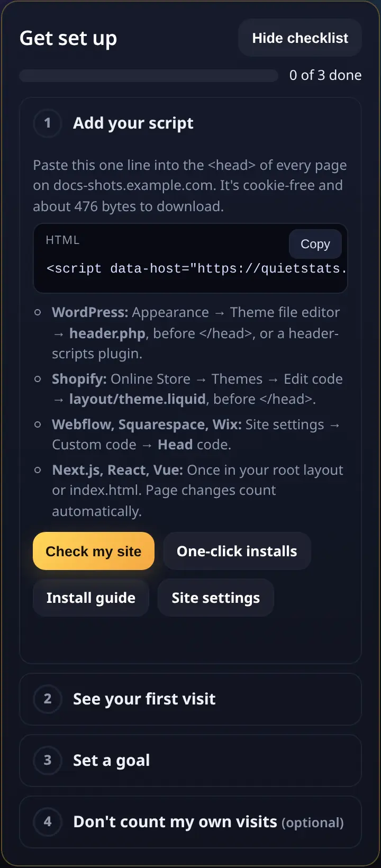Click the setup progress bar

(149, 76)
